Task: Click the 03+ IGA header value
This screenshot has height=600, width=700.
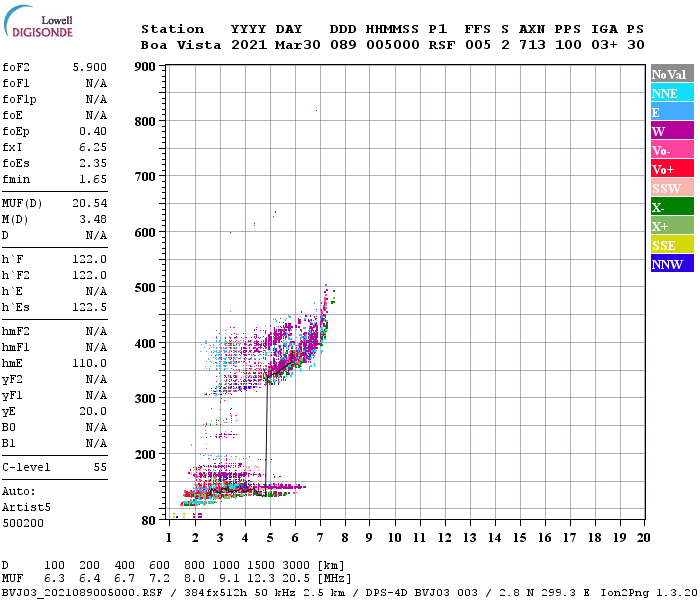Action: [604, 45]
